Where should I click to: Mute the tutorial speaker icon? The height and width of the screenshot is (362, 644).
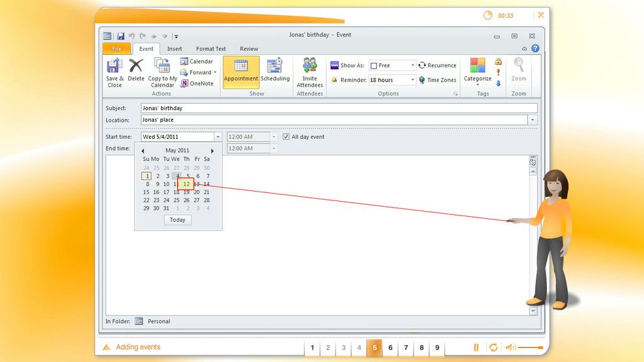(511, 348)
